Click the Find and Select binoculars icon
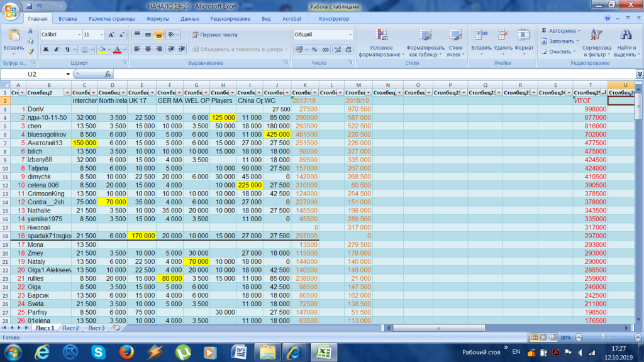 click(x=625, y=35)
